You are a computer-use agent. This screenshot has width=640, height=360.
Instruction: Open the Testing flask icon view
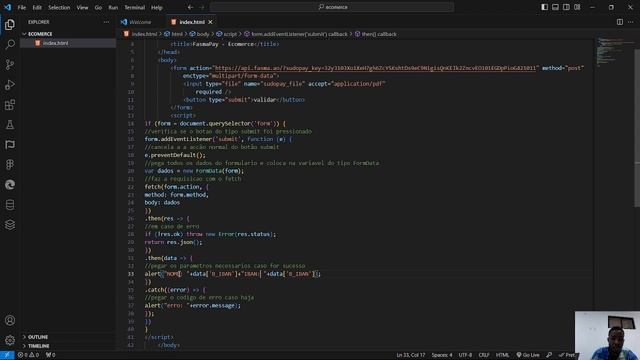[x=10, y=124]
